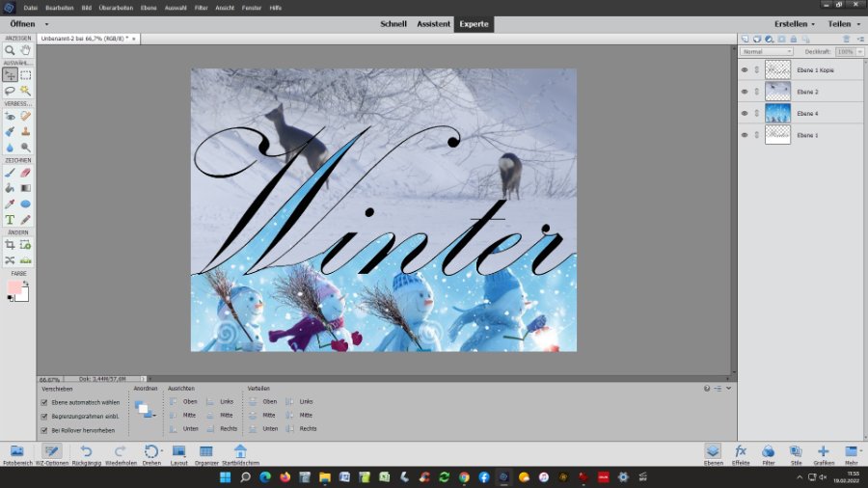Select the blue ellipse Shape tool
This screenshot has width=868, height=488.
(25, 203)
